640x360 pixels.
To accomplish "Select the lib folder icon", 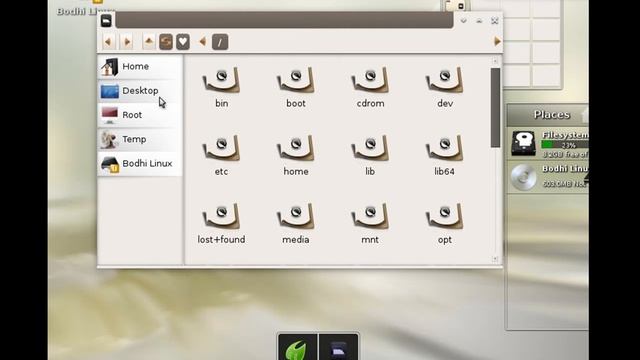I will [370, 149].
